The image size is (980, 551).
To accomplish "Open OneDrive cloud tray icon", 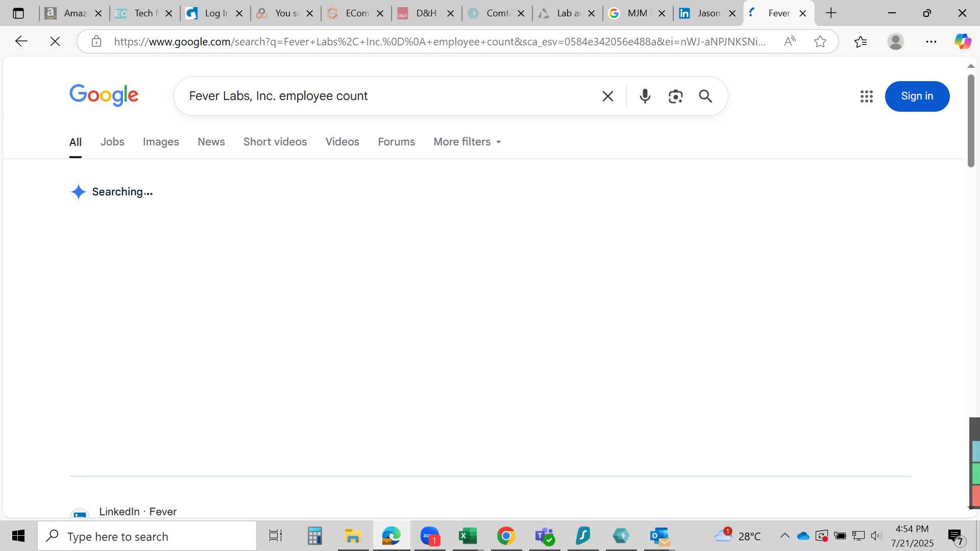I will [803, 536].
